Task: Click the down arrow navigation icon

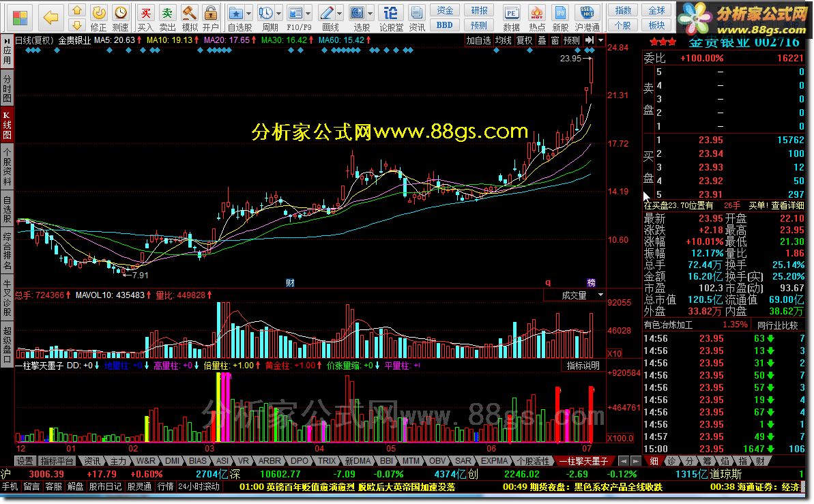Action: pos(77,25)
